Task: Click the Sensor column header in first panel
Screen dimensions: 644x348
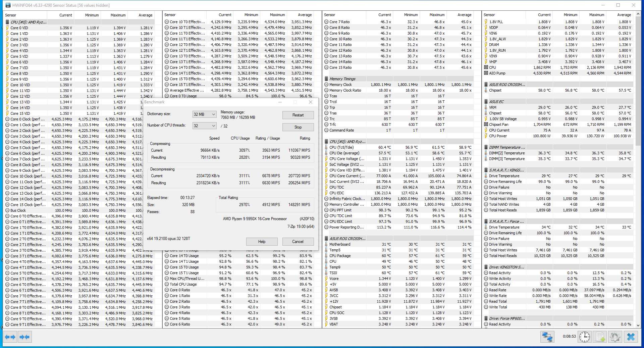Action: point(25,15)
